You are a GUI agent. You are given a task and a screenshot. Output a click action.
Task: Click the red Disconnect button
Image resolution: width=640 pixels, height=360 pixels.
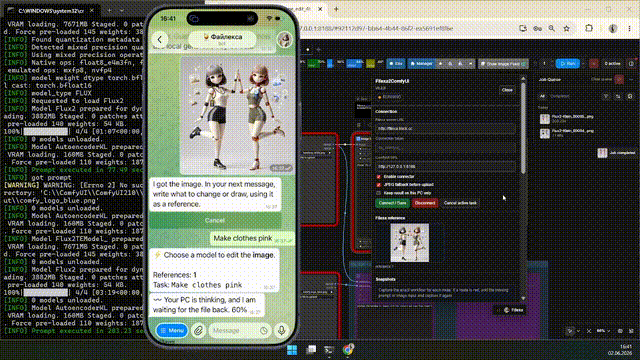[x=424, y=203]
